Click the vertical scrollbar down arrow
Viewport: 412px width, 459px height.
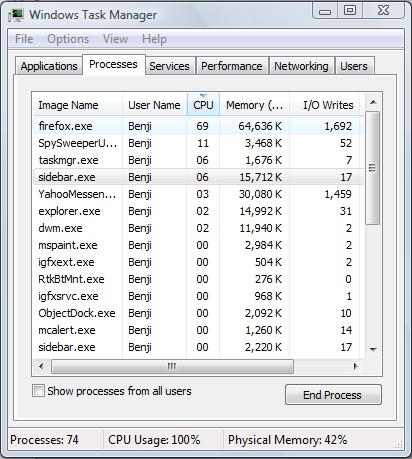(x=373, y=349)
